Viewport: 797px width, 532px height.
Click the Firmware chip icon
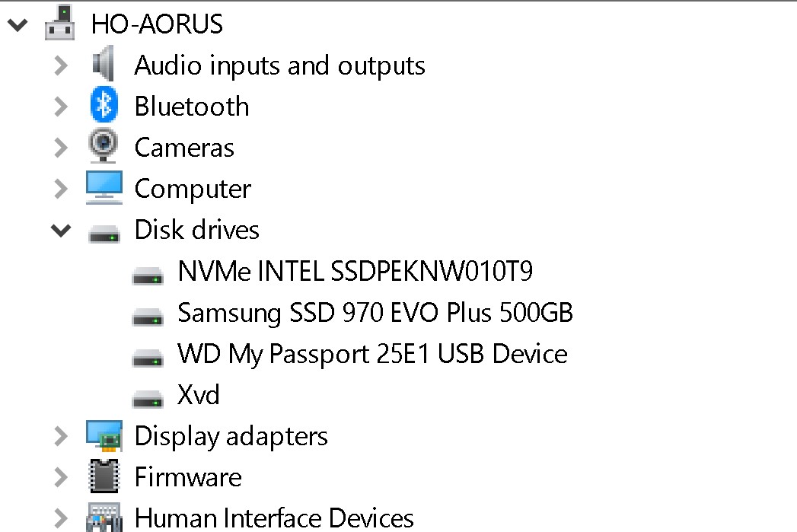pyautogui.click(x=104, y=477)
